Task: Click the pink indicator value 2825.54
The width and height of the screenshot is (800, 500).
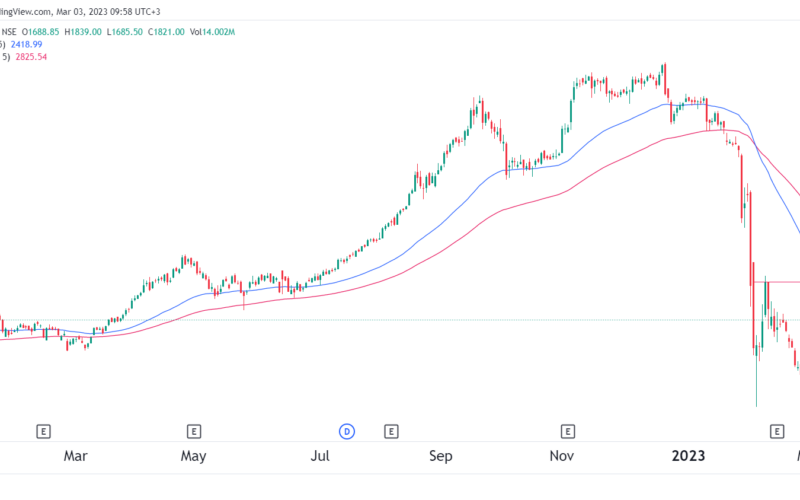Action: pyautogui.click(x=27, y=57)
